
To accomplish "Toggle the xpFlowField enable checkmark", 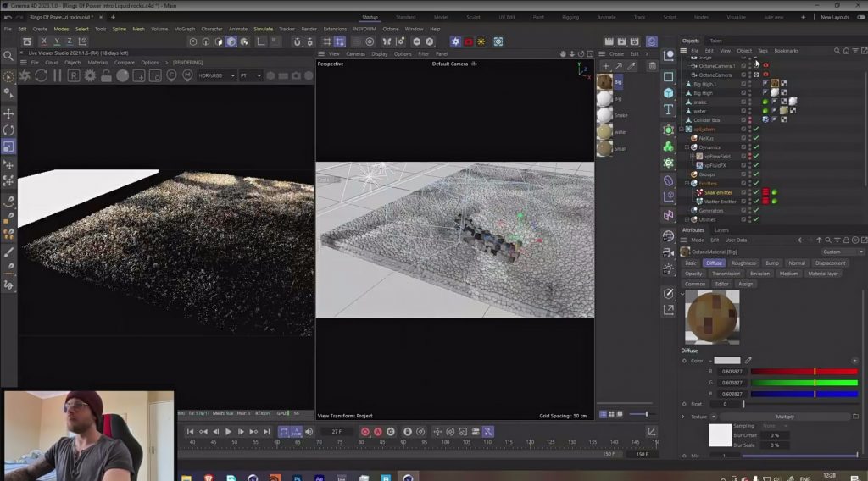I will click(755, 157).
